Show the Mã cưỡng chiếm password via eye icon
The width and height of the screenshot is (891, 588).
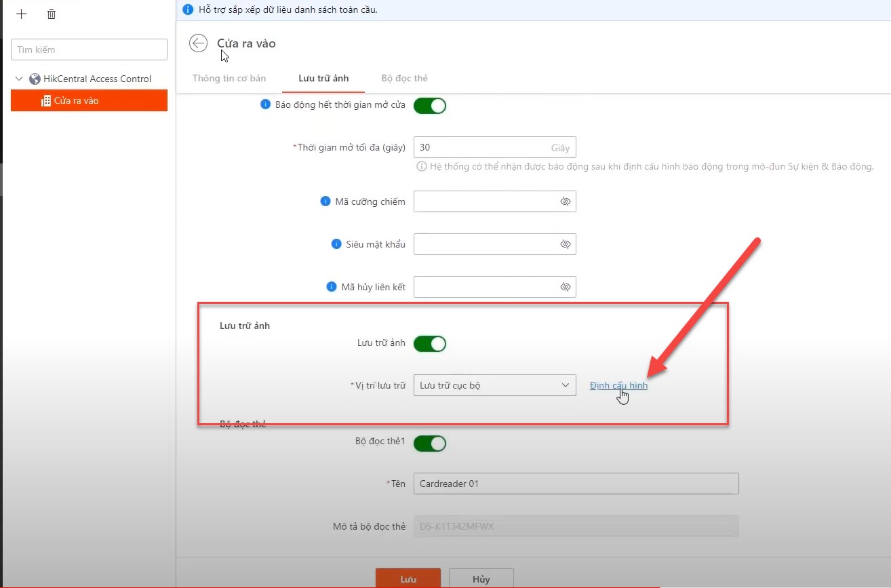pyautogui.click(x=566, y=202)
